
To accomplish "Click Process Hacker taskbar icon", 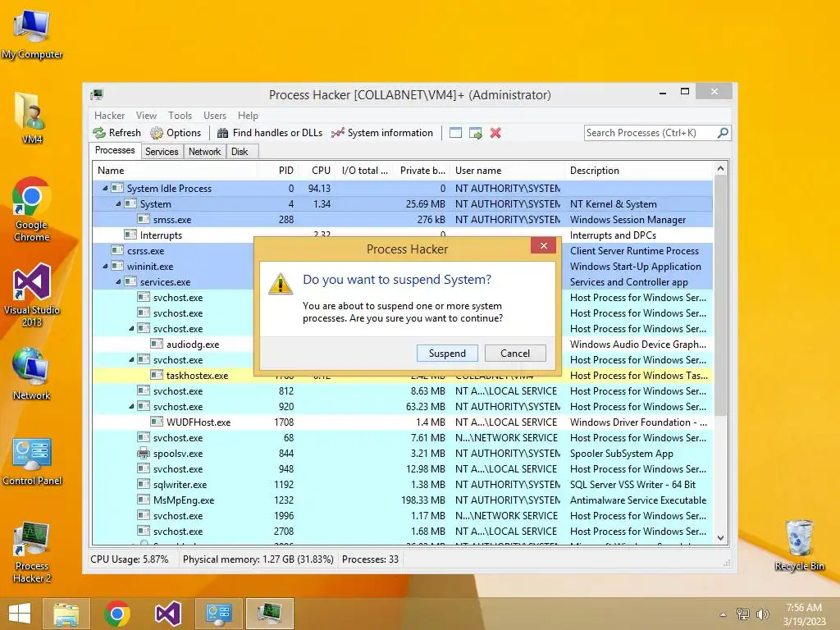I will (x=269, y=614).
